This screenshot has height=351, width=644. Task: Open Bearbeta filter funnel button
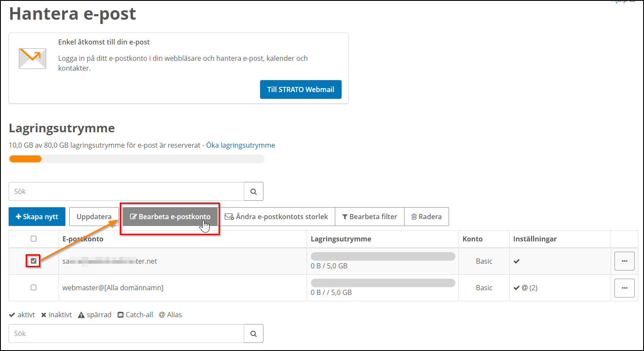click(x=369, y=217)
